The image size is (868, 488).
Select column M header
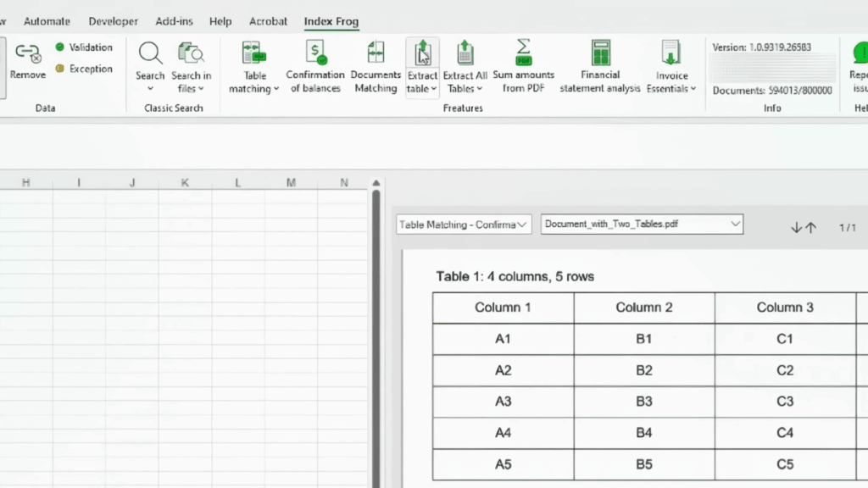(292, 183)
